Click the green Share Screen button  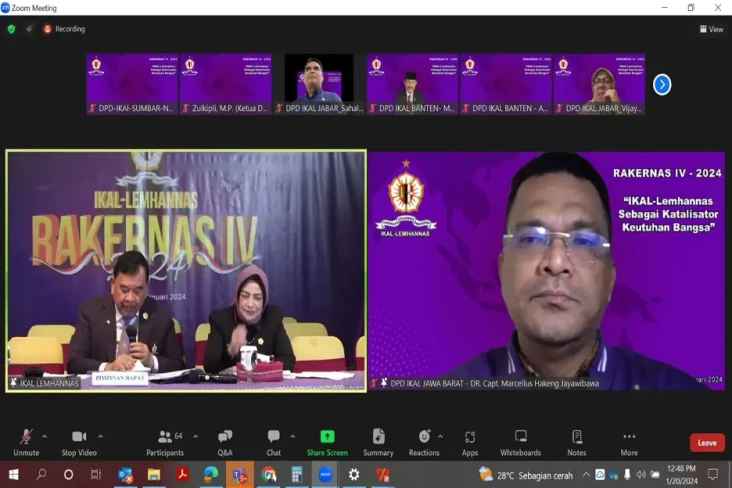(x=327, y=442)
